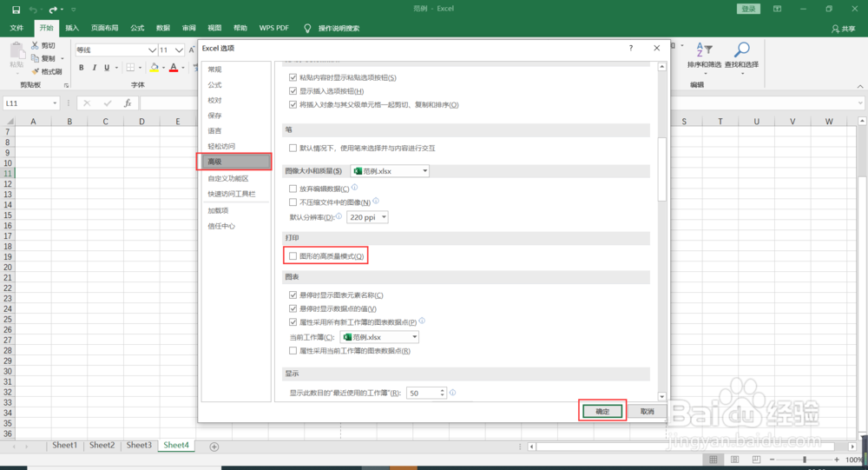868x470 pixels.
Task: Click the Redo arrow icon
Action: tap(53, 10)
